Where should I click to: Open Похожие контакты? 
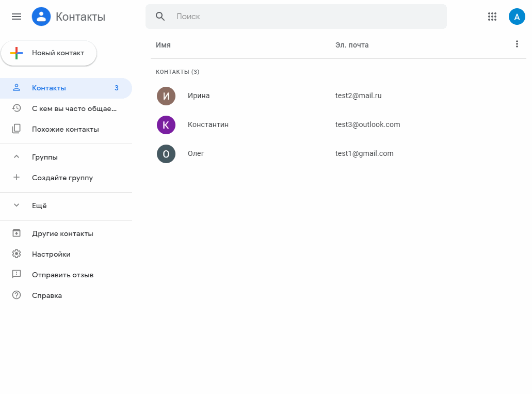[66, 130]
